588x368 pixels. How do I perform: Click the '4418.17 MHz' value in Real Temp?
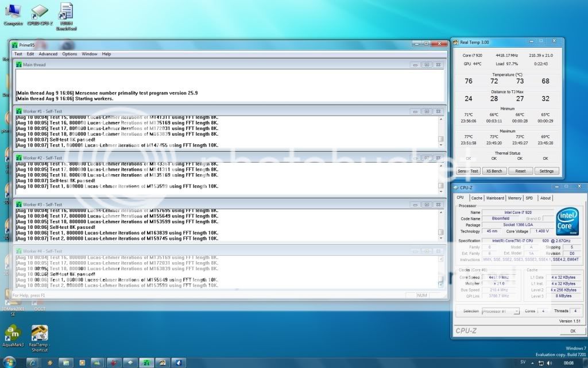506,56
